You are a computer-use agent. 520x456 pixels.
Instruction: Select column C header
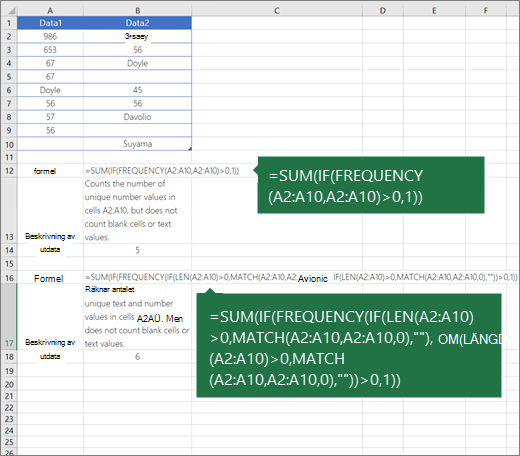point(277,11)
